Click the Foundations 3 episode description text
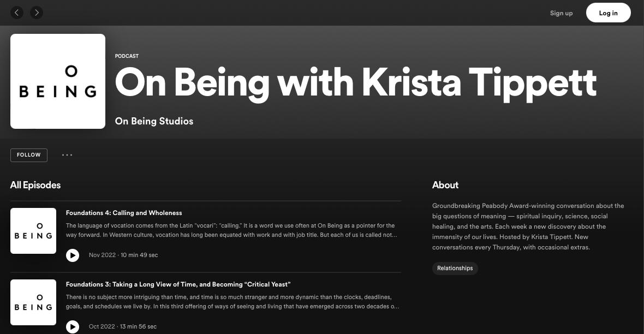Image resolution: width=644 pixels, height=334 pixels. (x=232, y=302)
